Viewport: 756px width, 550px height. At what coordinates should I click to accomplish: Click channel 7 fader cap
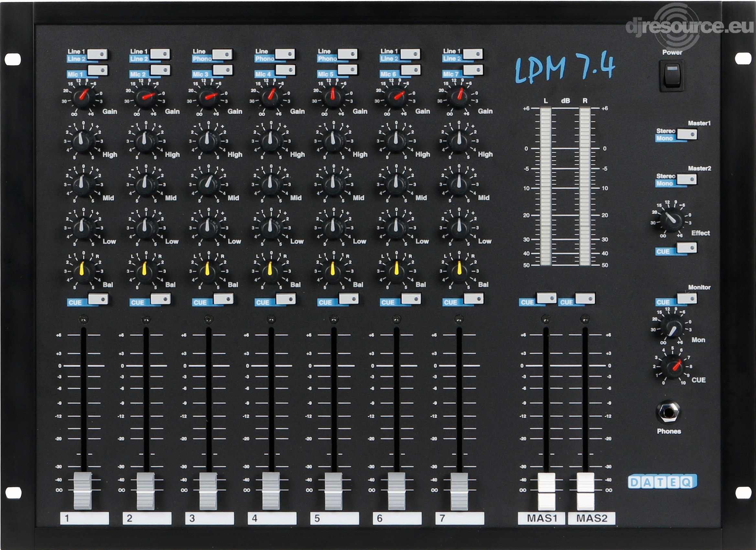[459, 491]
